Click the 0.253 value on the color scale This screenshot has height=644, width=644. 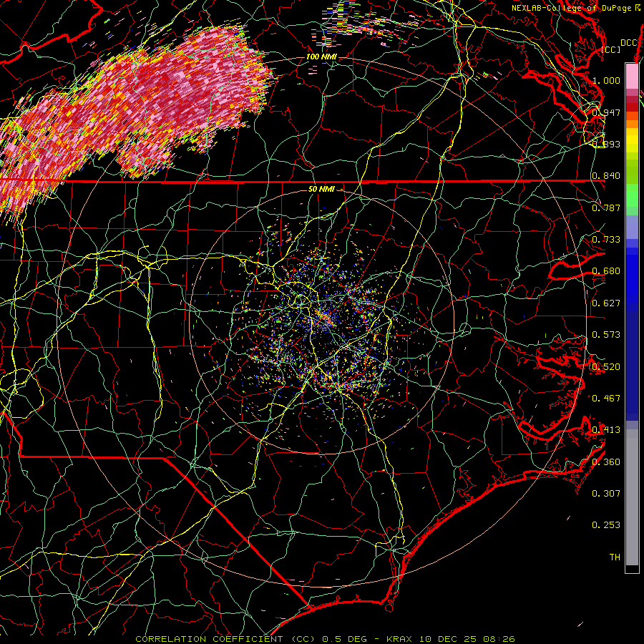pyautogui.click(x=606, y=525)
